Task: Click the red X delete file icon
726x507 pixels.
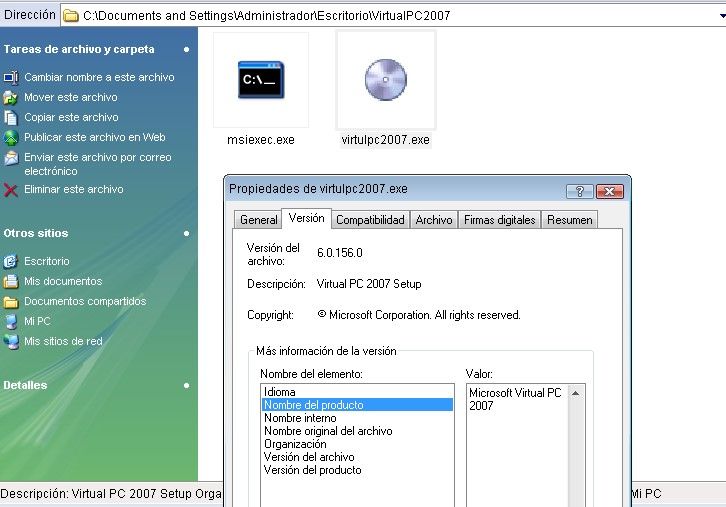Action: coord(11,190)
